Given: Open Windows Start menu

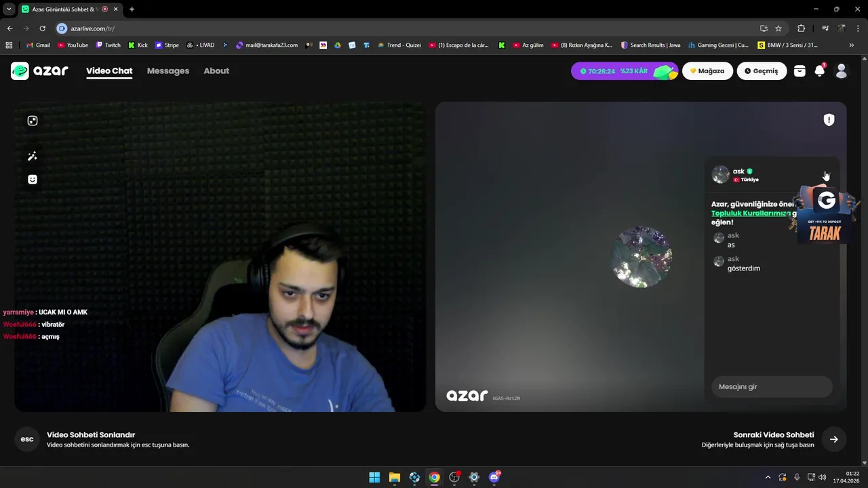Looking at the screenshot, I should click(374, 477).
